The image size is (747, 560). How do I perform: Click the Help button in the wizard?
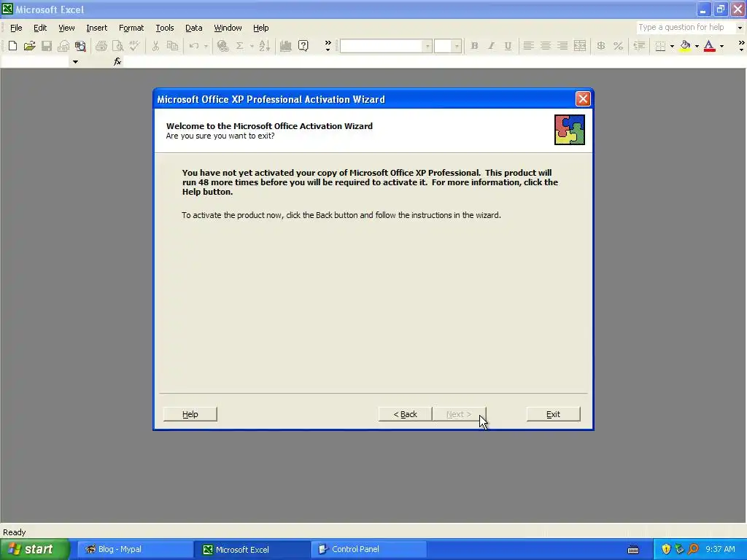click(x=190, y=414)
